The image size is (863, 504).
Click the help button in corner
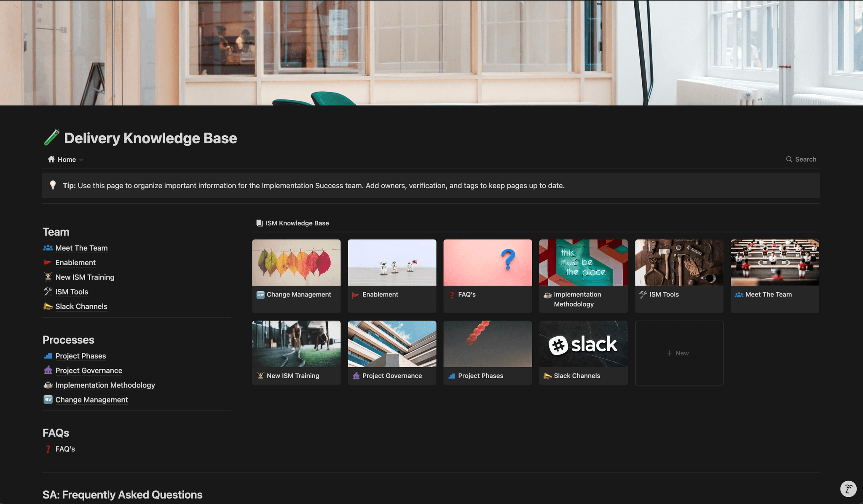[848, 489]
